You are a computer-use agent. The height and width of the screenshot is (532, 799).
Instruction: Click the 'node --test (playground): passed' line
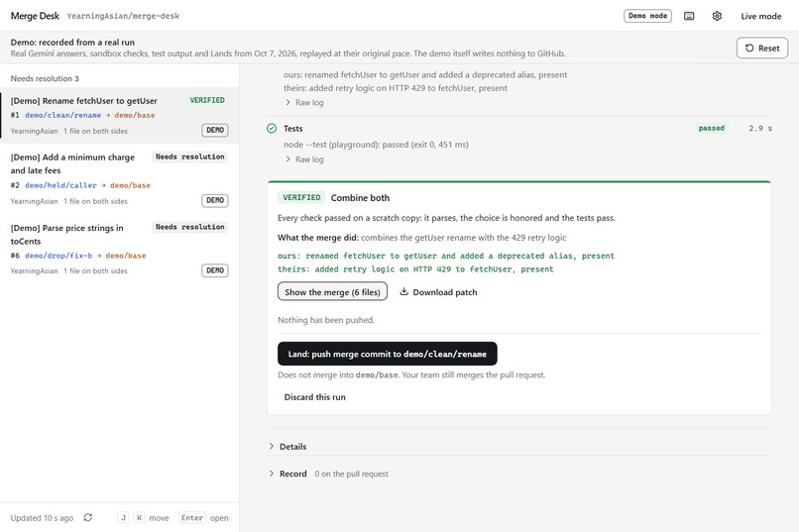[376, 145]
